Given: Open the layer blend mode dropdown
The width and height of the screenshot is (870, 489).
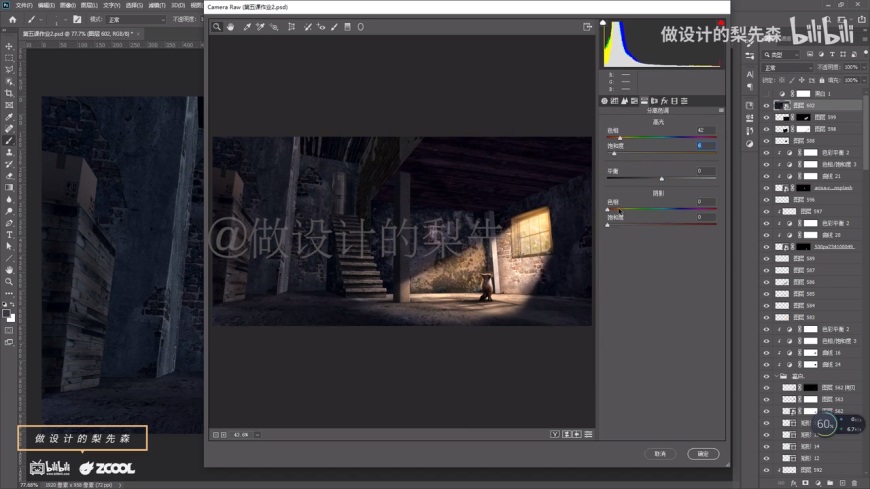Looking at the screenshot, I should (x=788, y=68).
